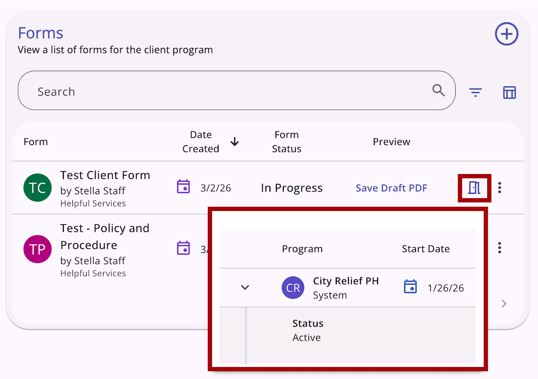Click calendar icon beside 1/26/26 start date
This screenshot has width=538, height=379.
click(410, 286)
